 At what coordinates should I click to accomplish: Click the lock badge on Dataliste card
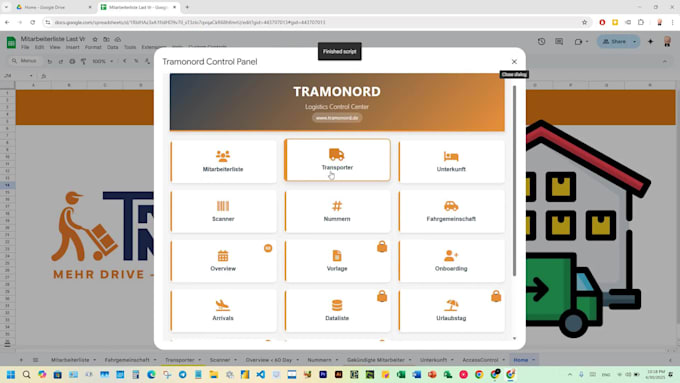(x=382, y=296)
